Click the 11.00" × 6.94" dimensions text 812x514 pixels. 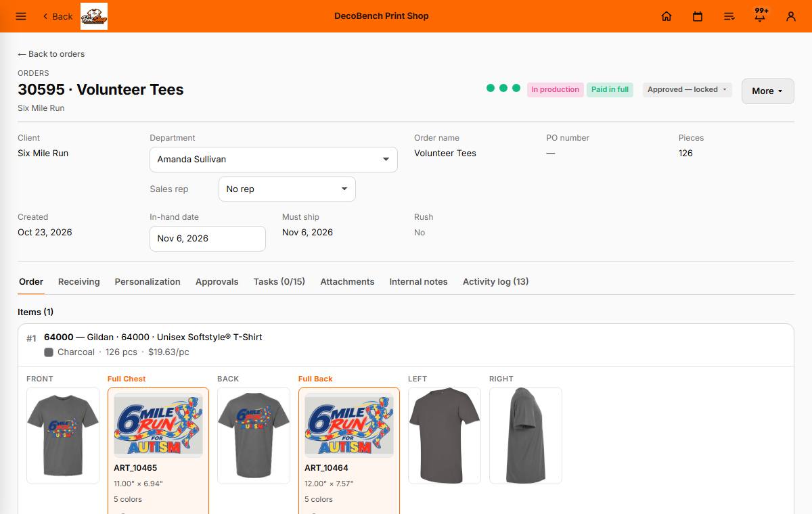[x=138, y=484]
